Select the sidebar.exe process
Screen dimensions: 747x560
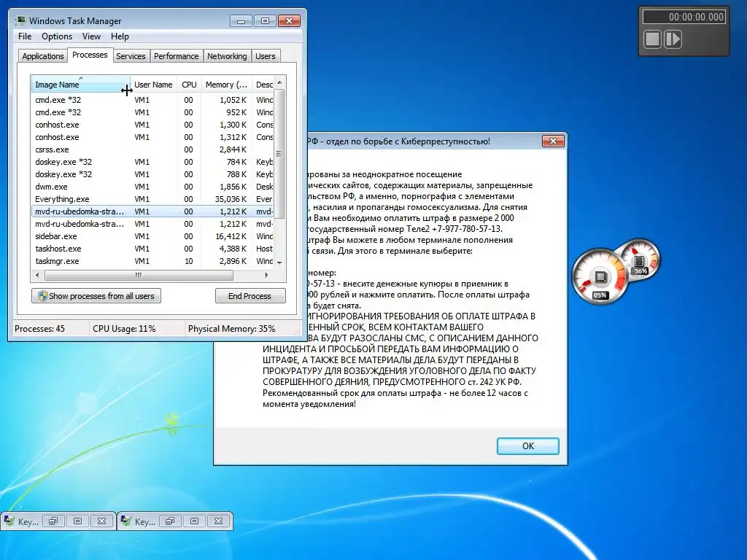pos(152,236)
